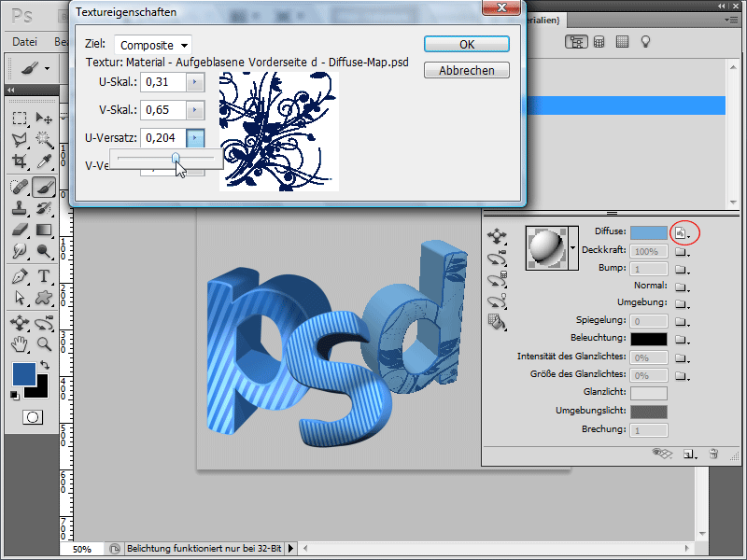This screenshot has width=747, height=560.
Task: Open Glanzlicht color swatch
Action: pyautogui.click(x=648, y=393)
